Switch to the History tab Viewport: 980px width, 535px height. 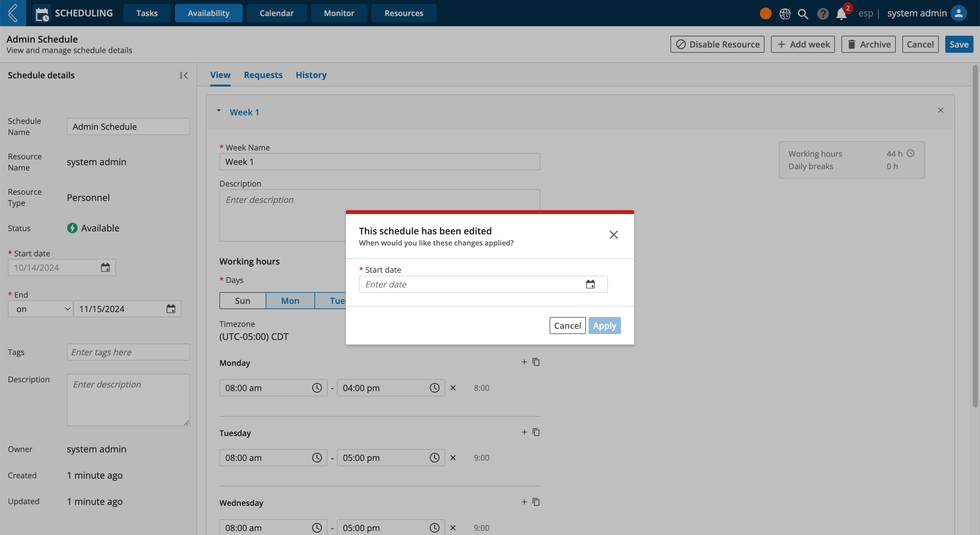pos(311,74)
